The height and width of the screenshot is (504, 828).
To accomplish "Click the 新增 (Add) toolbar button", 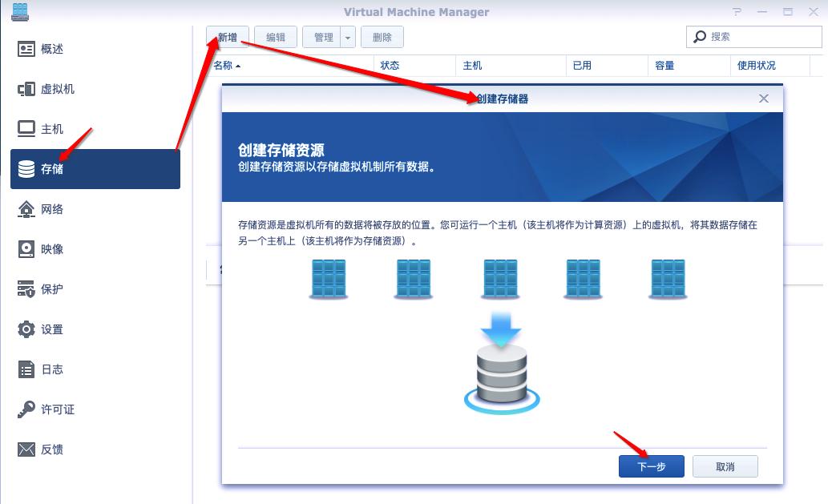I will click(x=227, y=37).
